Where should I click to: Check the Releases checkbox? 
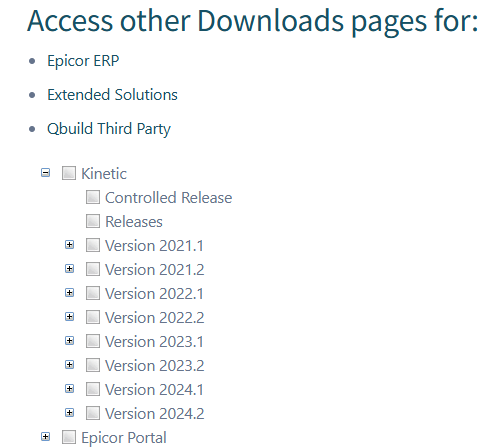93,221
